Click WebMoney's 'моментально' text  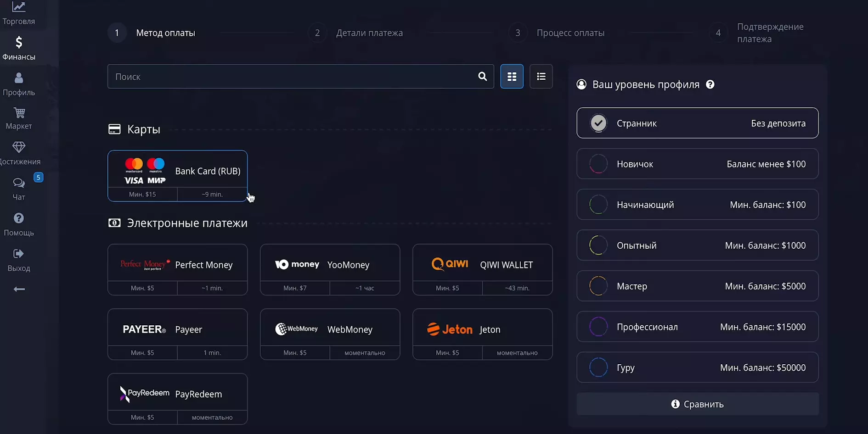pos(365,353)
